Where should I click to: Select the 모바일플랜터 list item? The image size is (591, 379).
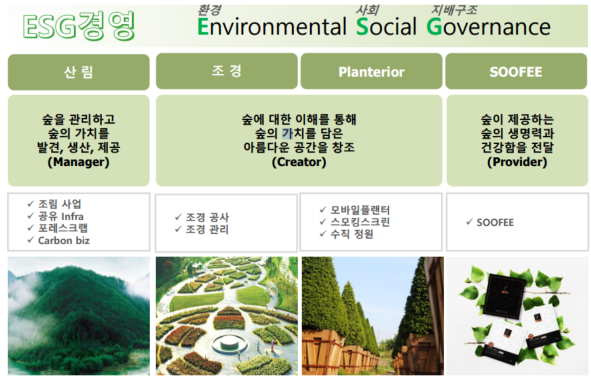coord(360,210)
